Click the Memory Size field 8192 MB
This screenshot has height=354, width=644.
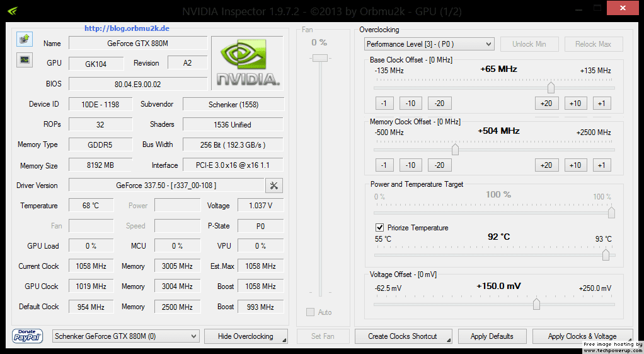pos(101,165)
